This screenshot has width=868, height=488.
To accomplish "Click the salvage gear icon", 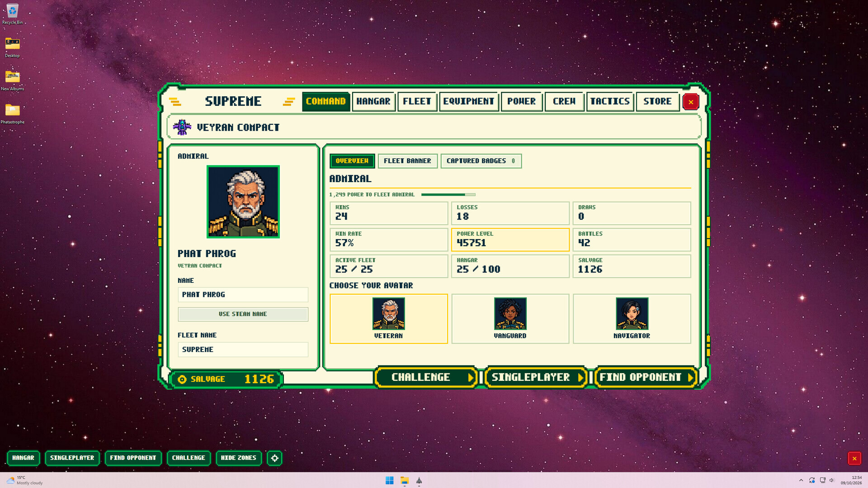I will click(x=182, y=380).
